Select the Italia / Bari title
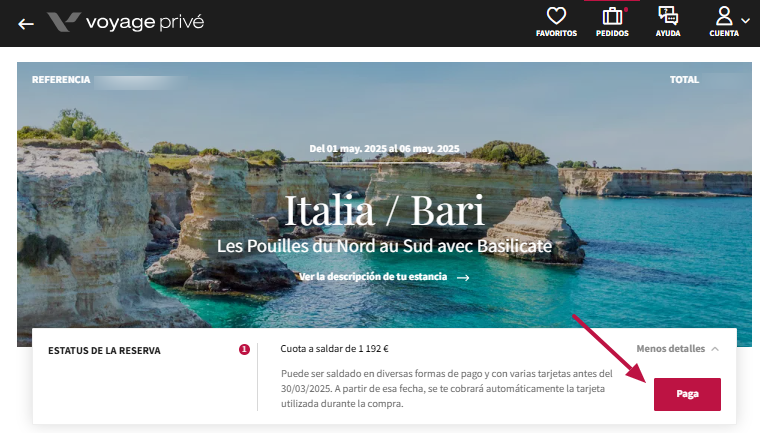The image size is (760, 433). coord(384,210)
